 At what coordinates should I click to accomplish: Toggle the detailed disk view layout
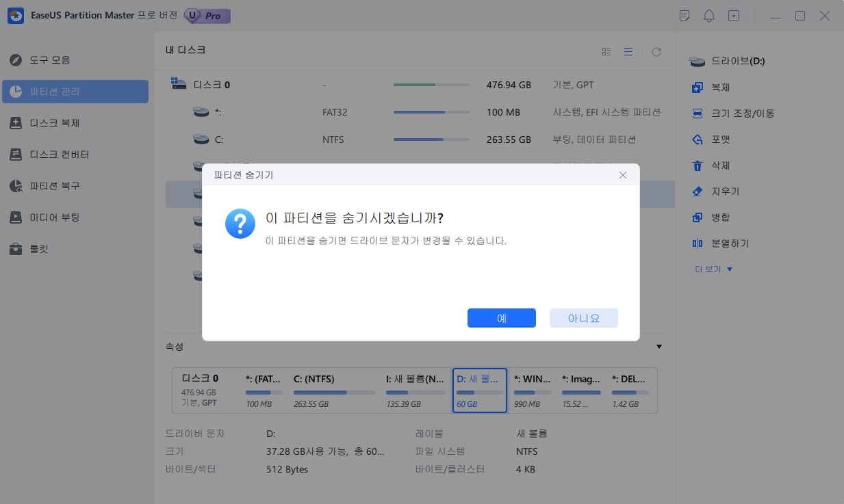[606, 51]
